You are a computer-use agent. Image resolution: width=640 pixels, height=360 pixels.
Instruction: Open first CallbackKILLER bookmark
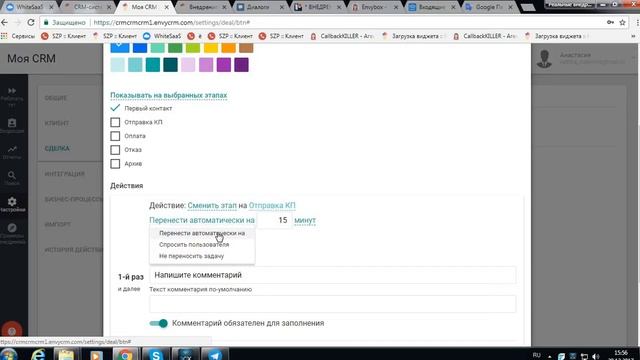click(x=342, y=36)
